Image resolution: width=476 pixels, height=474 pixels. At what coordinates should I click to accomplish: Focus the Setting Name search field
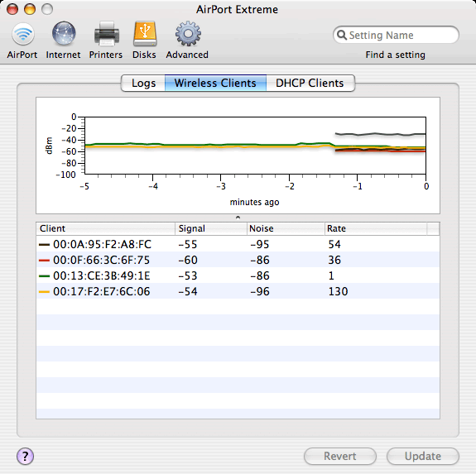396,35
